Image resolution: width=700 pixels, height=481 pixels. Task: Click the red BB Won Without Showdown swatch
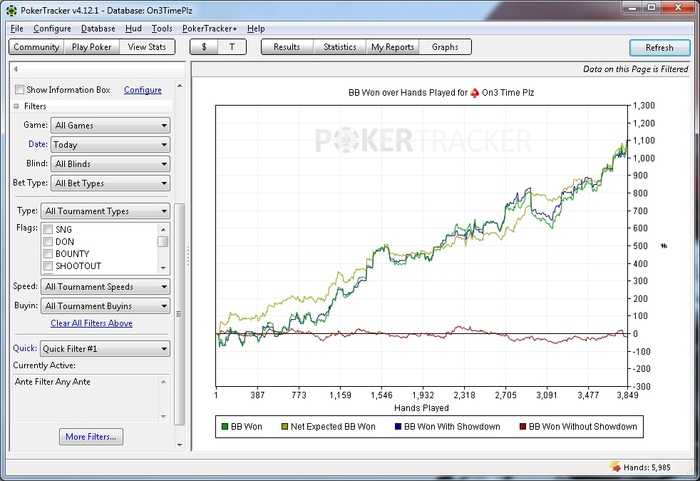click(523, 427)
